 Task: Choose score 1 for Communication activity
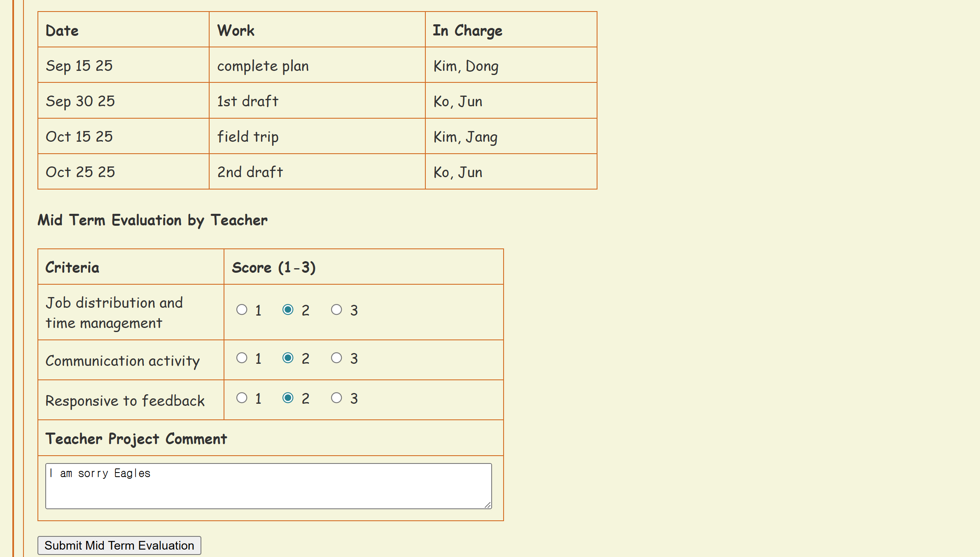click(x=242, y=358)
